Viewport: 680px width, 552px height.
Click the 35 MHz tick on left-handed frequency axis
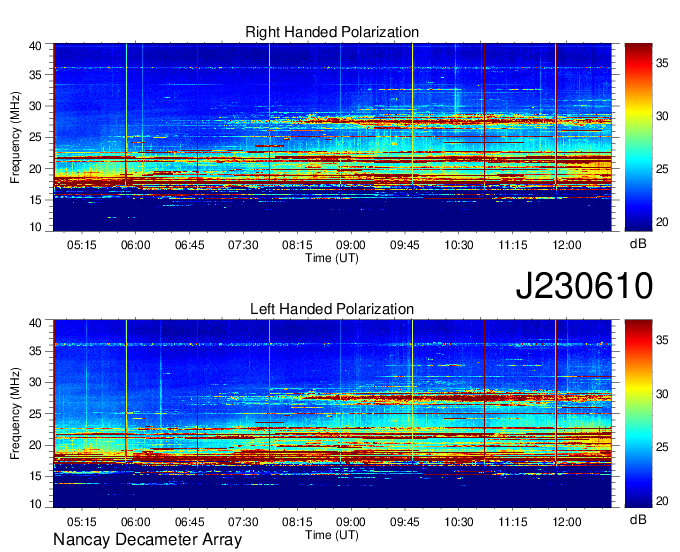[x=36, y=351]
